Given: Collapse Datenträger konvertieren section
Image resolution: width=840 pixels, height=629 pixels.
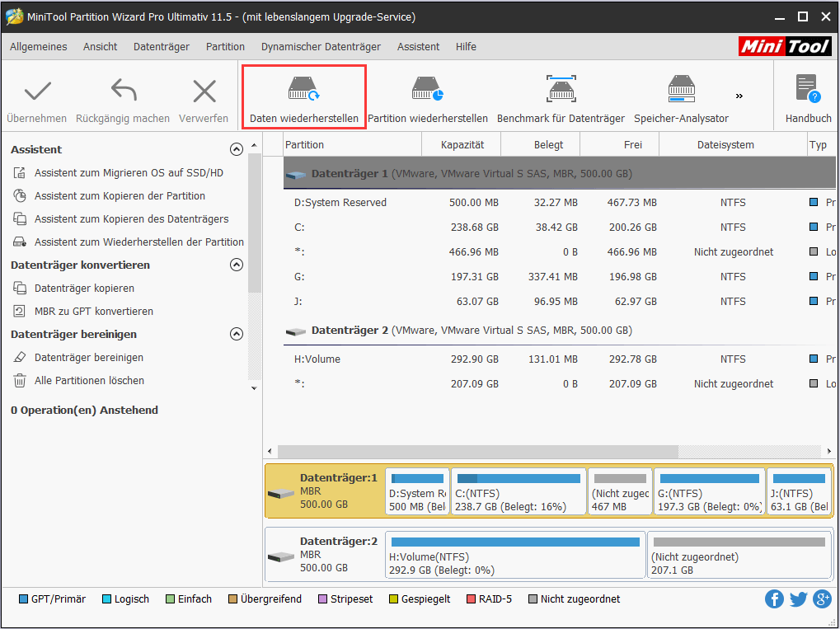Looking at the screenshot, I should 237,265.
